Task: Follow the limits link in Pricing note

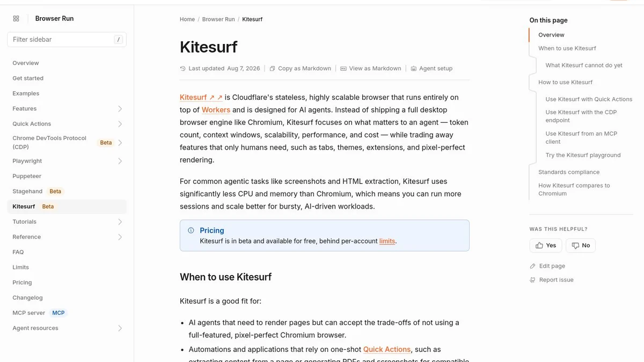Action: coord(387,241)
